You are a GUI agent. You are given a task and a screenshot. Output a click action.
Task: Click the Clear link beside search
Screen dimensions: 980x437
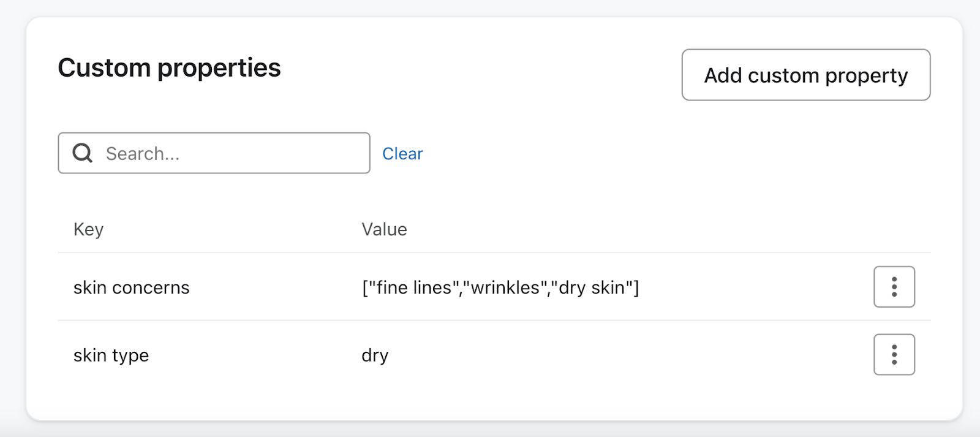402,154
